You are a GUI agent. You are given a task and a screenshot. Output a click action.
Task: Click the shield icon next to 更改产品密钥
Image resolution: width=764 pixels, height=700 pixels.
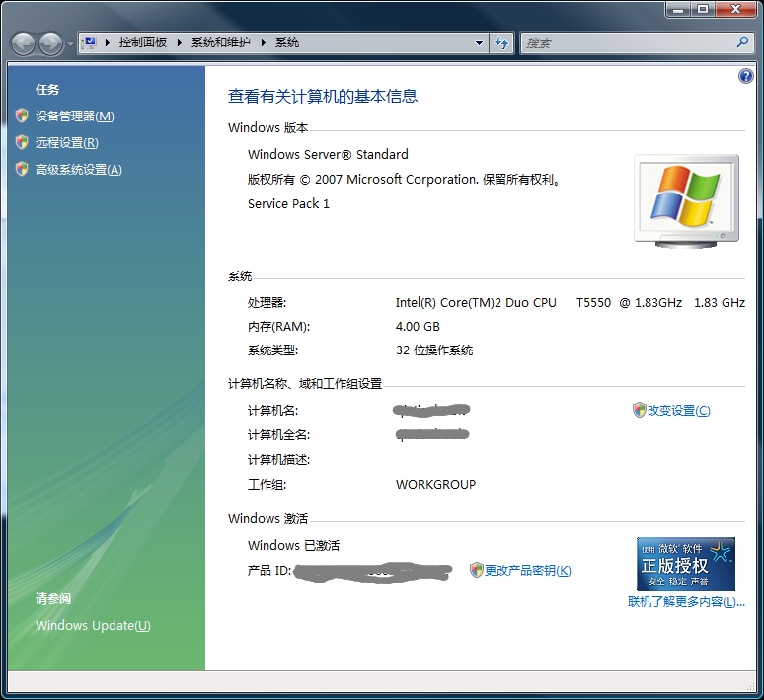point(476,570)
